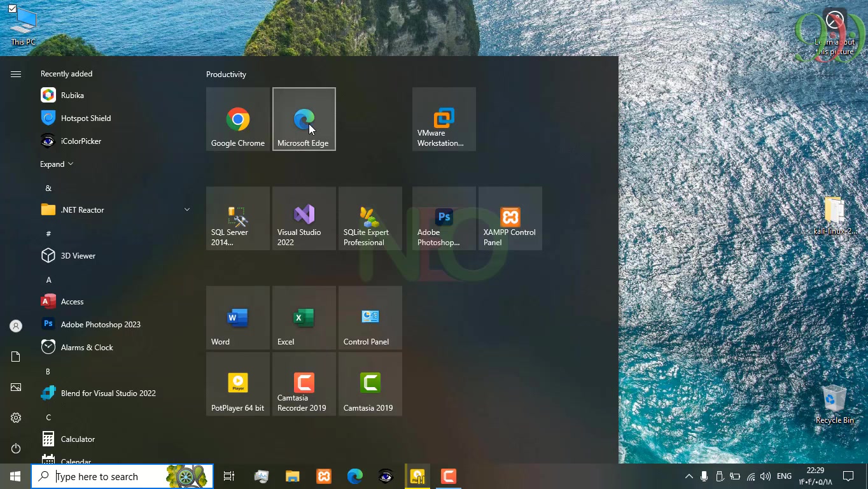Click the Productivity group title

[226, 74]
